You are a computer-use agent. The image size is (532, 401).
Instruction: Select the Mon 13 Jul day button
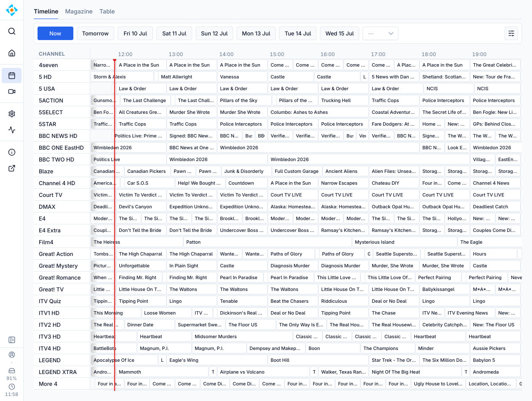256,33
